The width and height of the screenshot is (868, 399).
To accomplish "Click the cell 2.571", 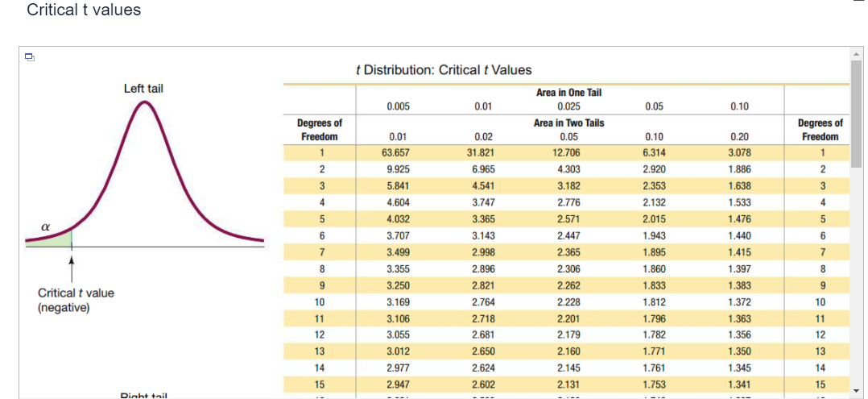I will 569,219.
